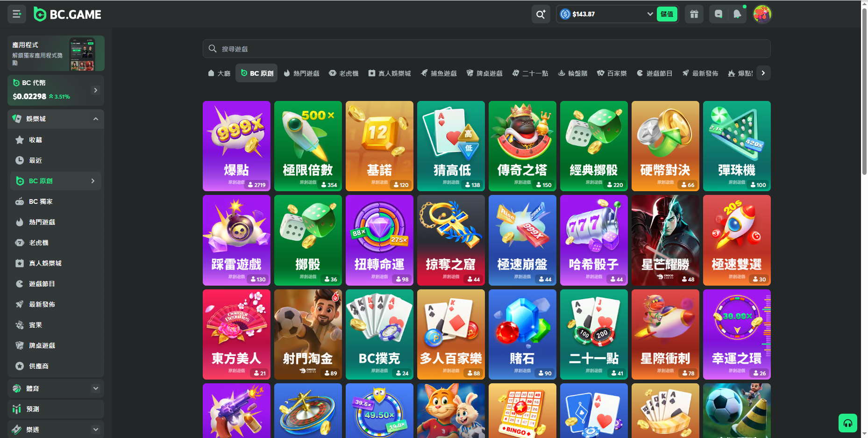Open 遊戲節目 in the sidebar
The image size is (868, 438).
(x=56, y=284)
